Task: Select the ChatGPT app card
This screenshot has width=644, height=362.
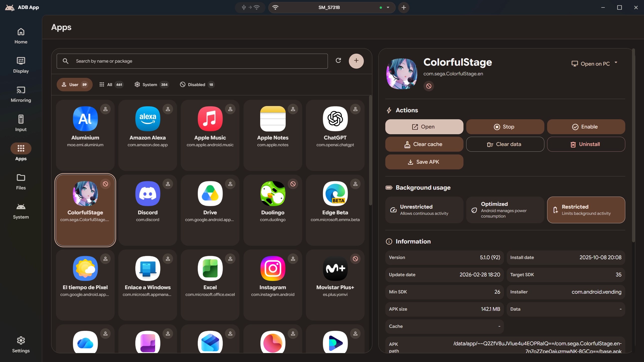Action: click(x=335, y=135)
